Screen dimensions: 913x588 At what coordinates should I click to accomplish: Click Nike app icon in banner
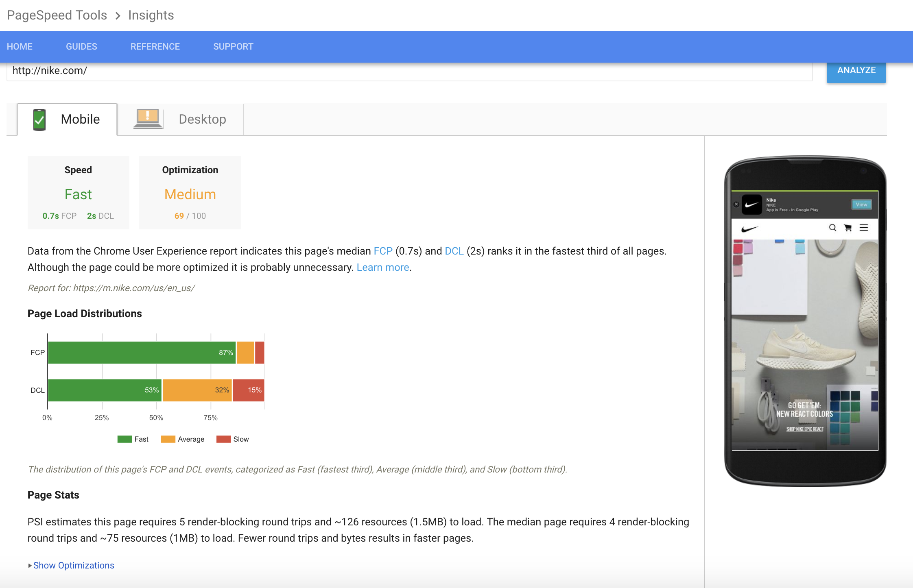point(751,205)
